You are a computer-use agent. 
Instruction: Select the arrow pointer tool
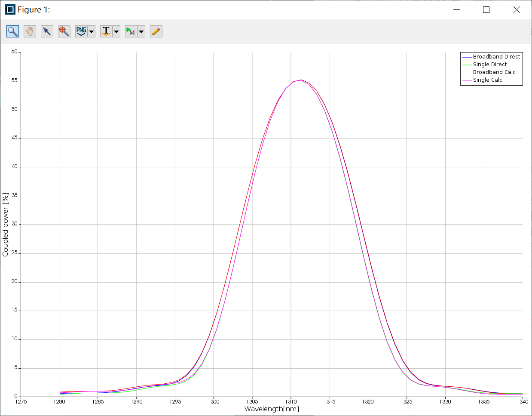tap(47, 31)
